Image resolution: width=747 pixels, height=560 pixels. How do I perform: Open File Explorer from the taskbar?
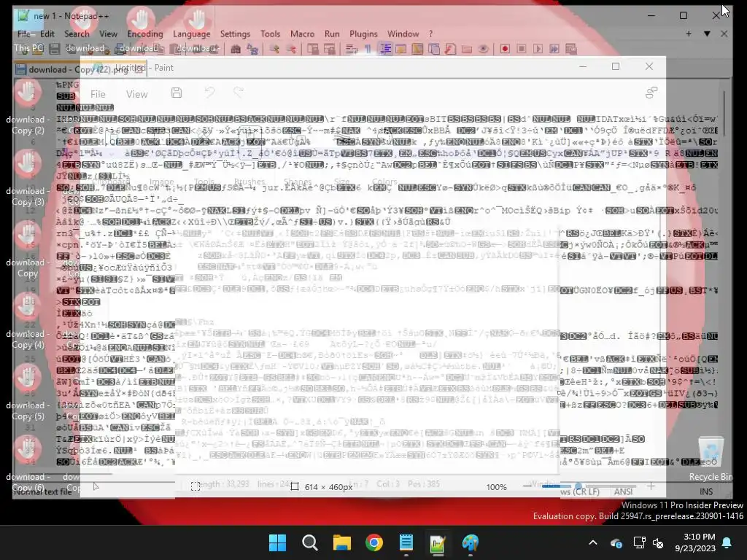coord(341,542)
